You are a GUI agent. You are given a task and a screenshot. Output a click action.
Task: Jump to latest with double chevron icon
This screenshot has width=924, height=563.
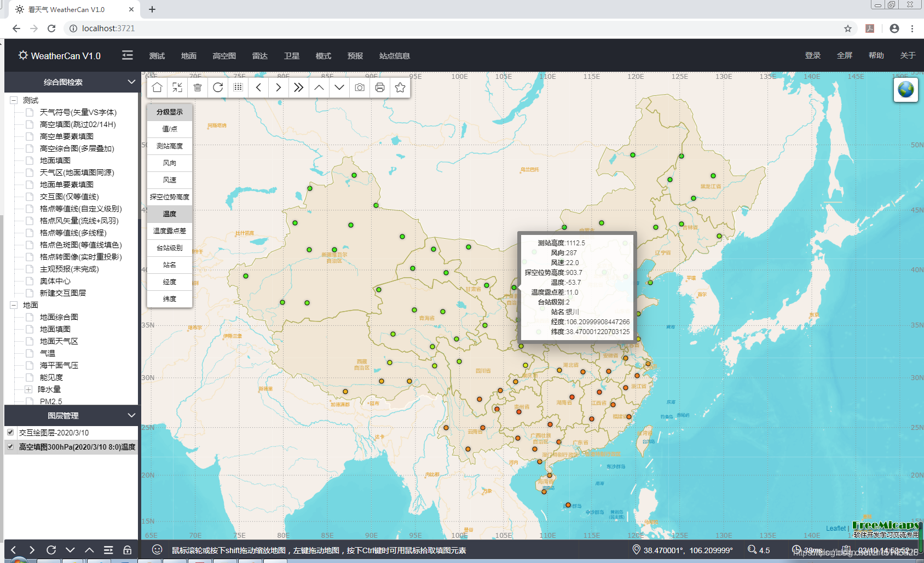(x=299, y=88)
